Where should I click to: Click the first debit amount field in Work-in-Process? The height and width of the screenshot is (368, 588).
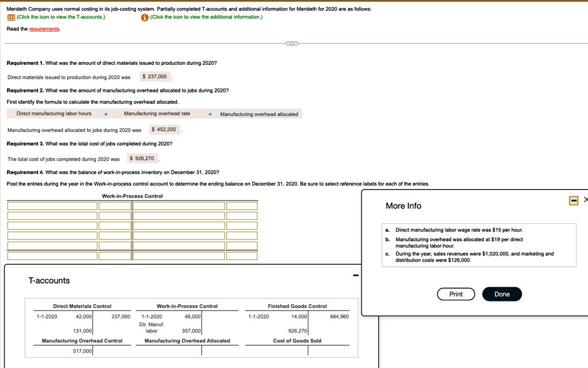(x=115, y=206)
